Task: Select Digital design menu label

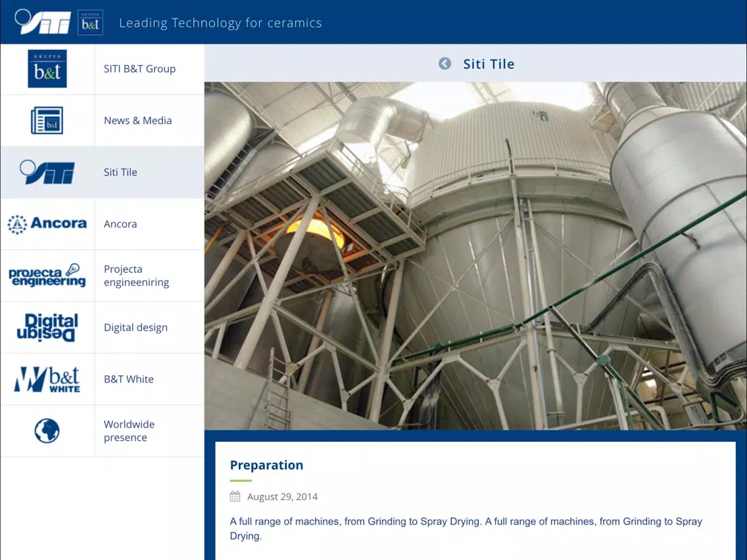Action: coord(135,327)
